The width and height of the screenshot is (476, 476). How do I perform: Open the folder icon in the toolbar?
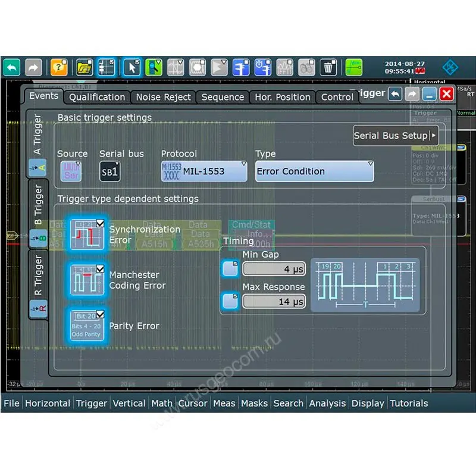(84, 67)
